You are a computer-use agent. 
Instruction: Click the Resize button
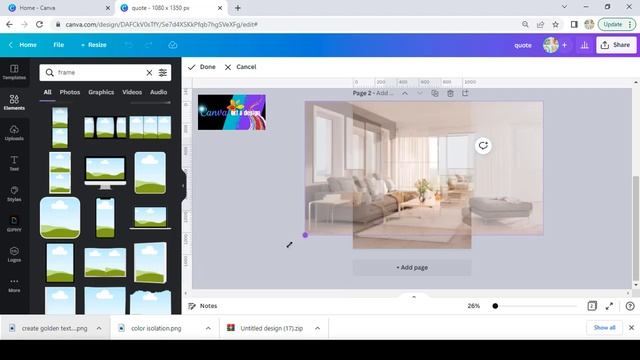coord(94,45)
